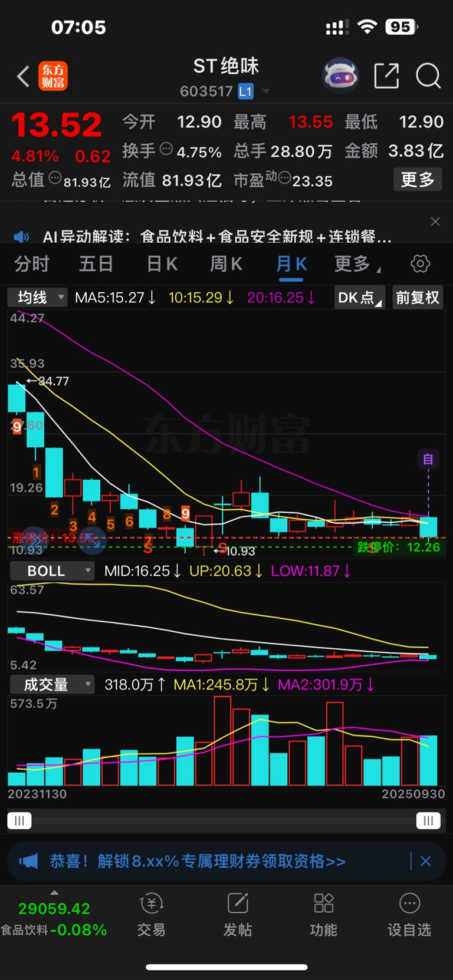Switch to the 周K tab
The width and height of the screenshot is (453, 980).
(x=226, y=263)
